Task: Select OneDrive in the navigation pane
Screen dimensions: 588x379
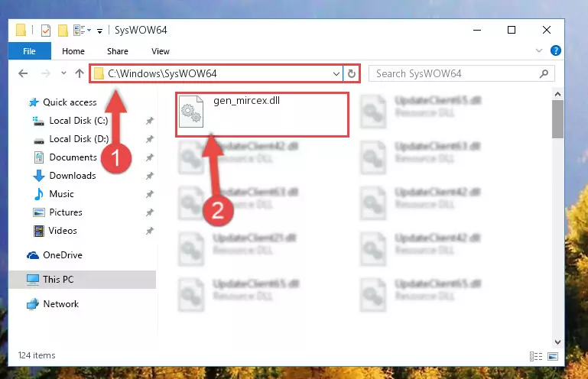Action: [x=62, y=255]
